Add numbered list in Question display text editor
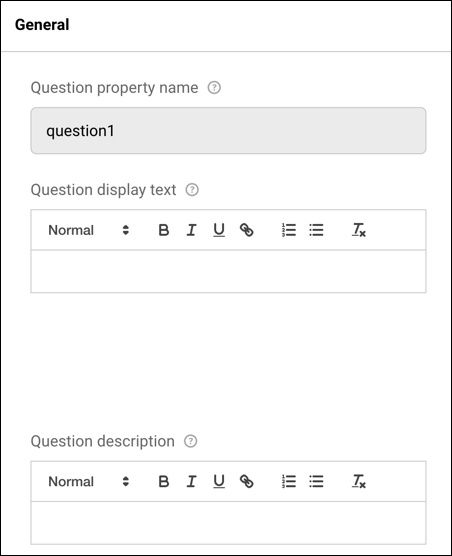The height and width of the screenshot is (556, 452). [x=289, y=230]
